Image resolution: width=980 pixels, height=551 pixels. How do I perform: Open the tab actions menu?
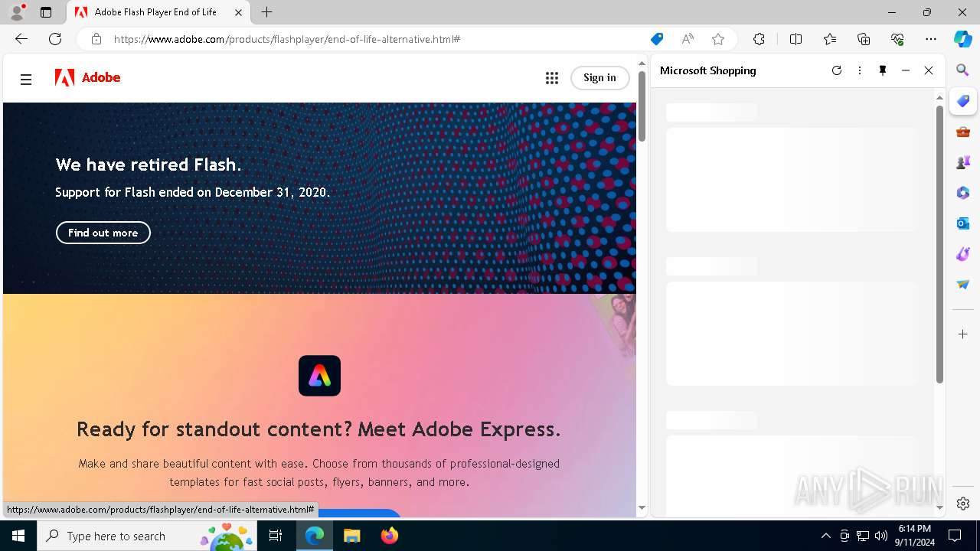[x=46, y=12]
